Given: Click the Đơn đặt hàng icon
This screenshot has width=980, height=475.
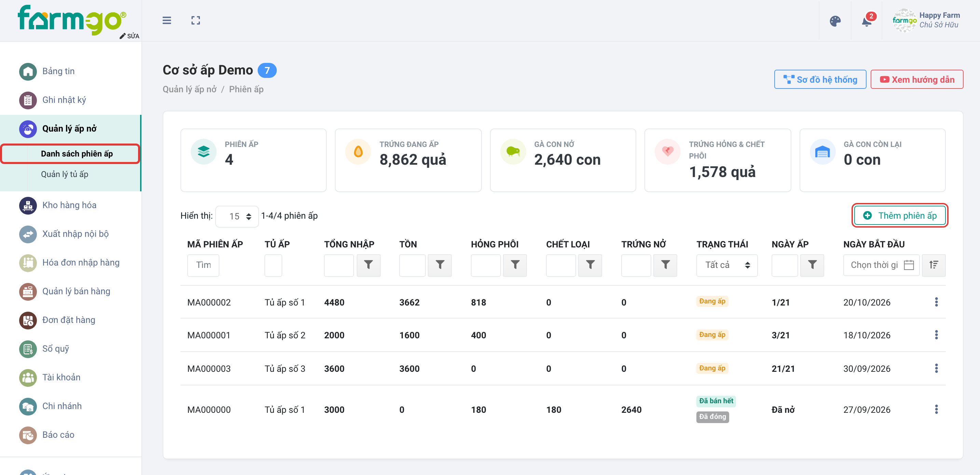Looking at the screenshot, I should pos(28,320).
